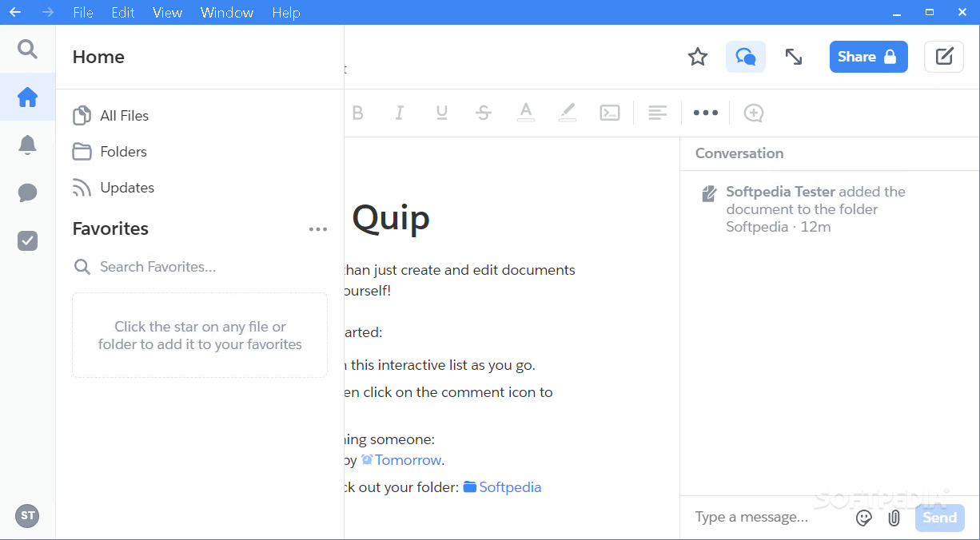Expand document to full screen
Screen dimensions: 980x540
[794, 57]
